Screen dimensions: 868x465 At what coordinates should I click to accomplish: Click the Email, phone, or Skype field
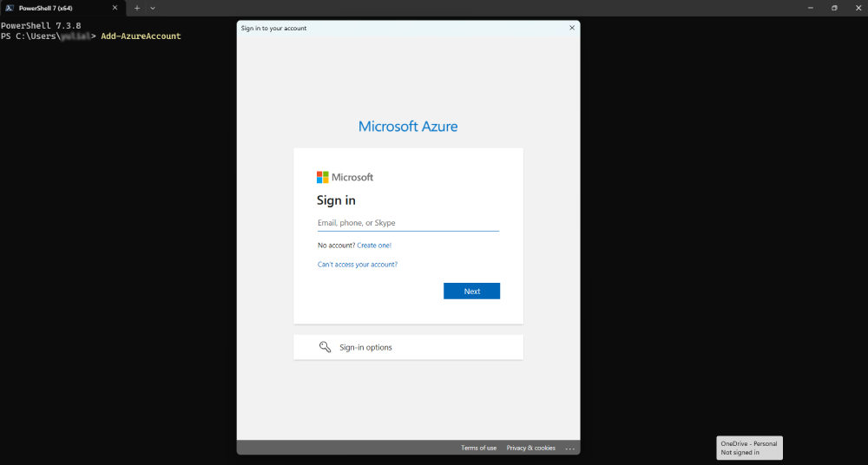click(408, 223)
